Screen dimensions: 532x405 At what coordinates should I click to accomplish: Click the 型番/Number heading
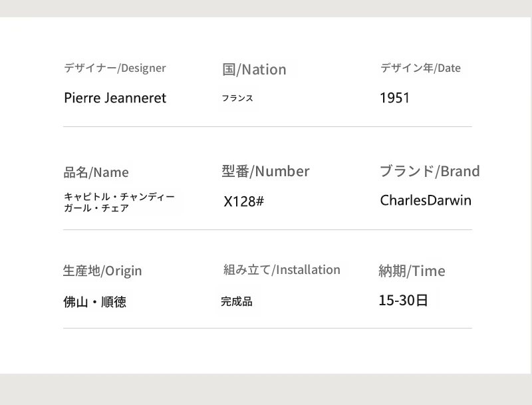[265, 172]
